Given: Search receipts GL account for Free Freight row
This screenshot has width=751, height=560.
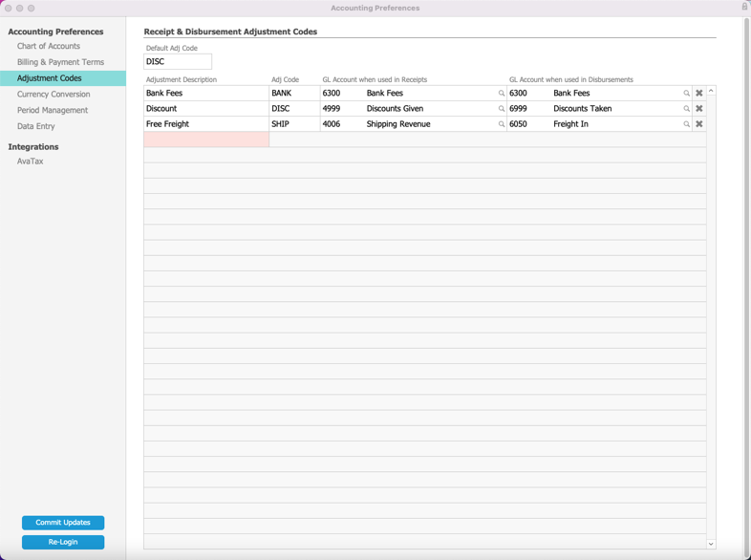Looking at the screenshot, I should 501,124.
